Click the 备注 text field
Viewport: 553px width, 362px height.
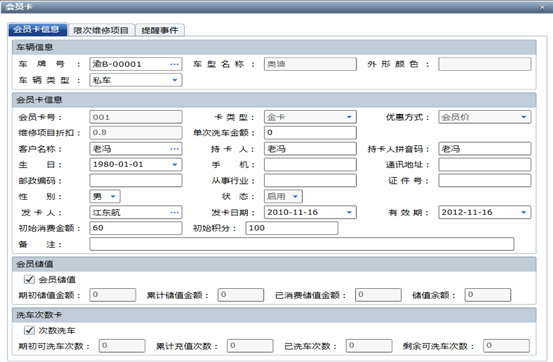point(302,244)
